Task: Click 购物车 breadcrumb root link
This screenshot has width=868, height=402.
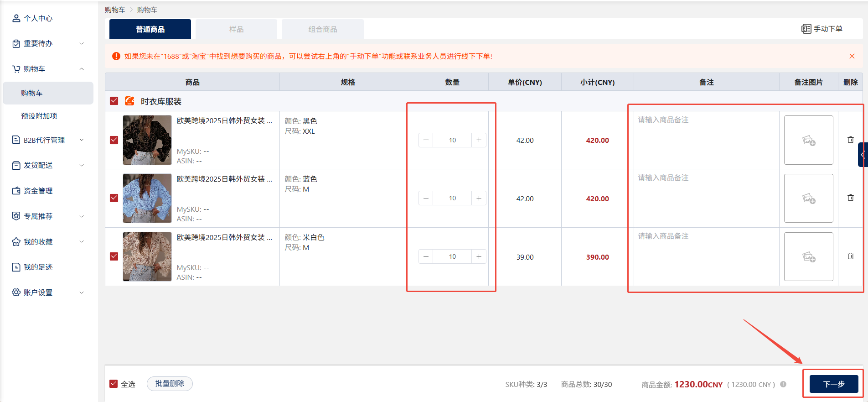Action: point(115,10)
